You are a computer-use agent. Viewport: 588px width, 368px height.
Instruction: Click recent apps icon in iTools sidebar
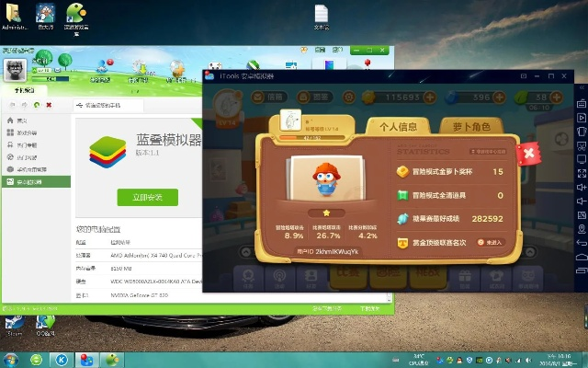point(582,270)
